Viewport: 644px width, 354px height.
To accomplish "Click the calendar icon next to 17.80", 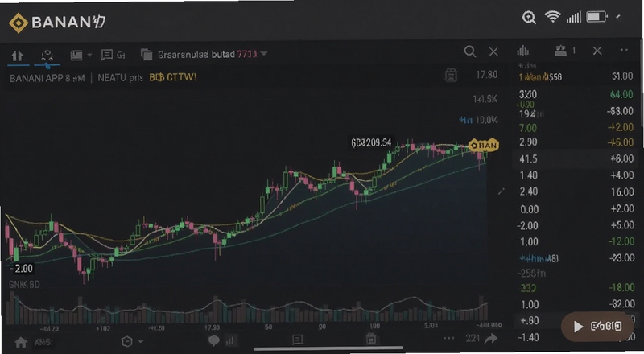I will [451, 75].
